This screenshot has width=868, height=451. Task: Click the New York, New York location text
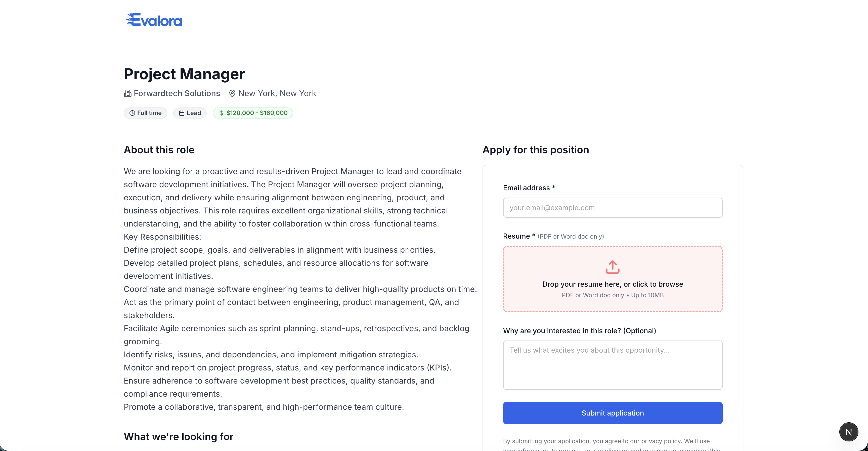tap(277, 93)
